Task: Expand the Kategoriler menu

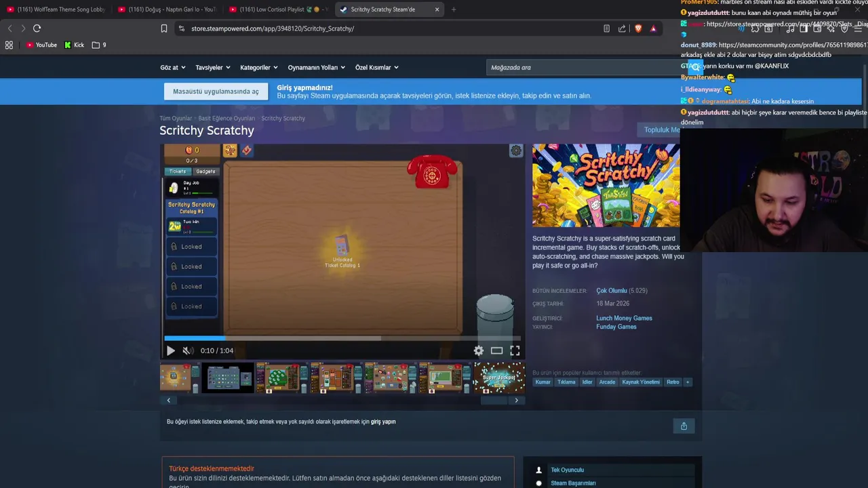Action: click(259, 68)
